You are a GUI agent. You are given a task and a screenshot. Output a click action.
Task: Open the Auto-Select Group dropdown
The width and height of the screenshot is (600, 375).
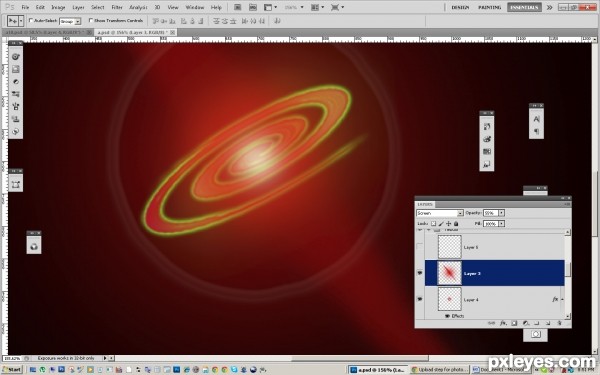click(x=70, y=21)
